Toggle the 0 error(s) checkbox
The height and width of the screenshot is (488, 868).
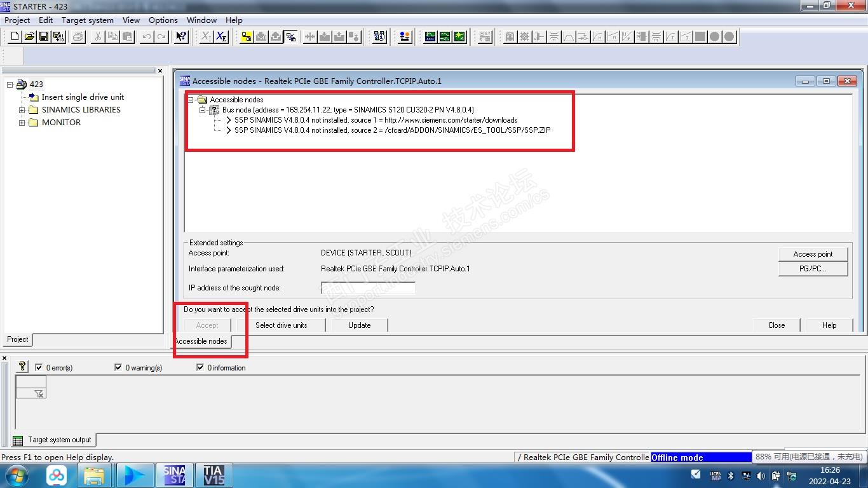[39, 367]
